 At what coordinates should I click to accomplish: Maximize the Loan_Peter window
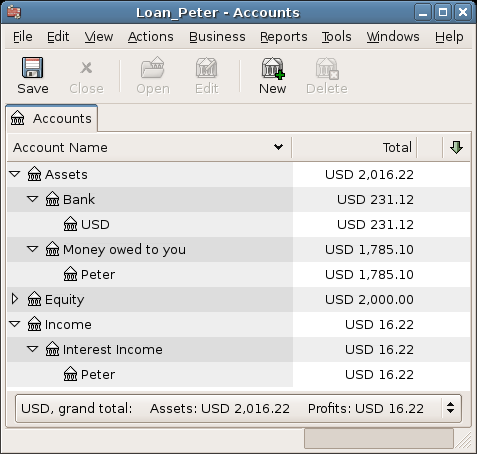point(443,13)
